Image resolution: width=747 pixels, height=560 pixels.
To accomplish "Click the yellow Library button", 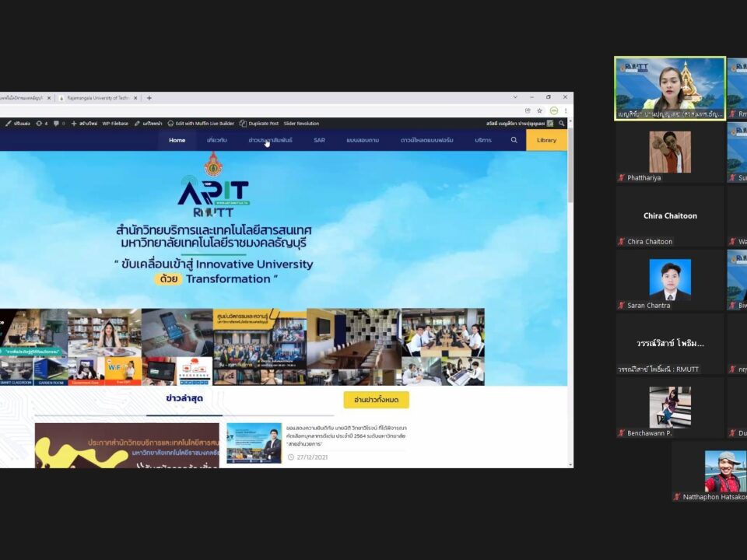I will [546, 140].
